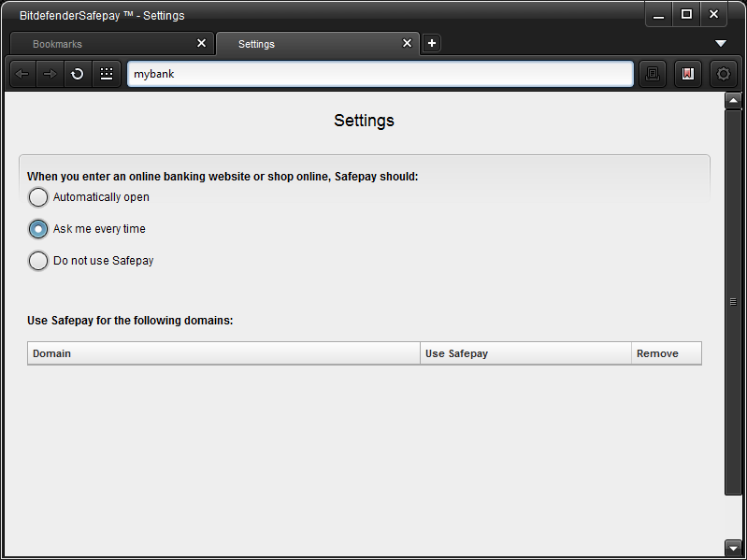Click the red bookmarks icon in the toolbar
The height and width of the screenshot is (560, 747).
(688, 74)
